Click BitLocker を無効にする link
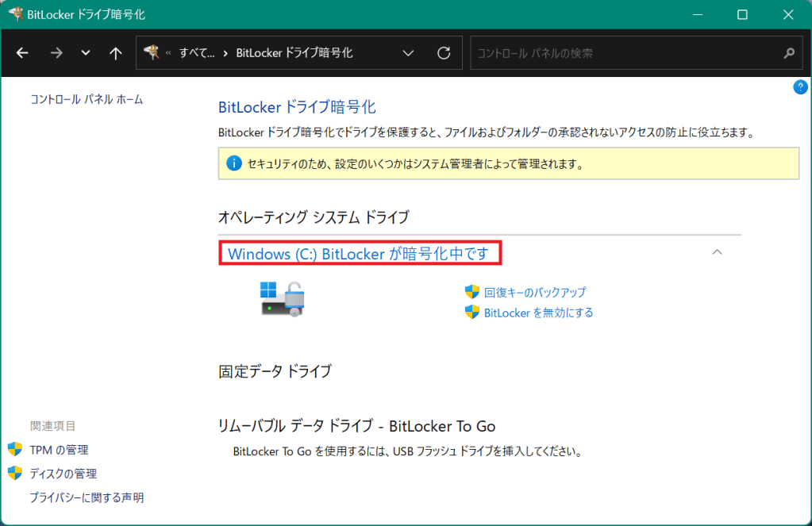 coord(538,313)
